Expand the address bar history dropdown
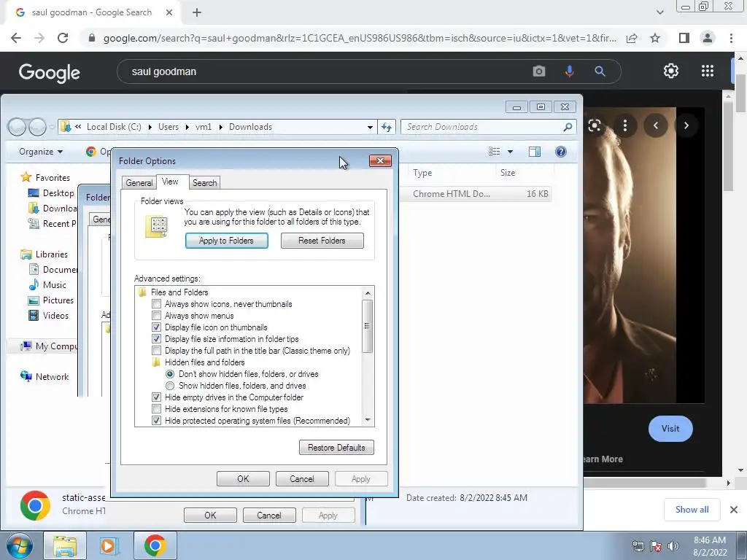Image resolution: width=747 pixels, height=560 pixels. tap(370, 127)
